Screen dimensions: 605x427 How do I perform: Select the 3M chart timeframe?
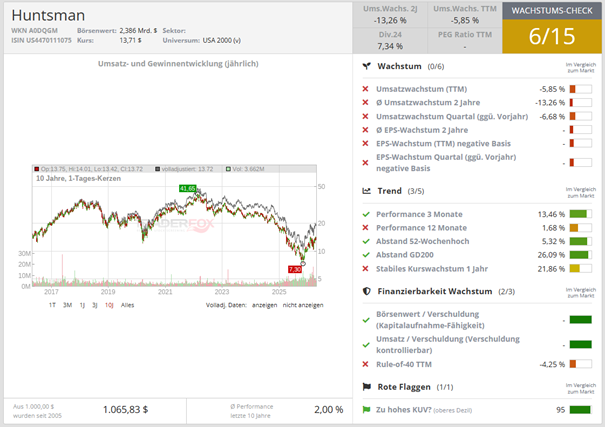(68, 305)
